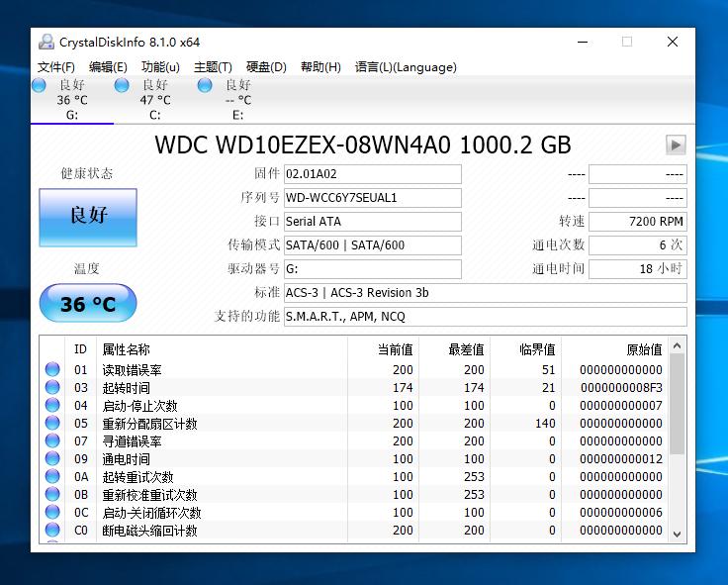728x585 pixels.
Task: Minimize the CrystalDiskInfo window
Action: [583, 42]
